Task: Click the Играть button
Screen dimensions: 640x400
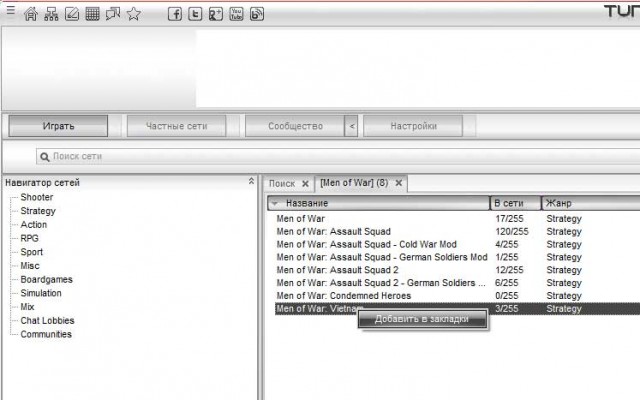Action: tap(58, 126)
